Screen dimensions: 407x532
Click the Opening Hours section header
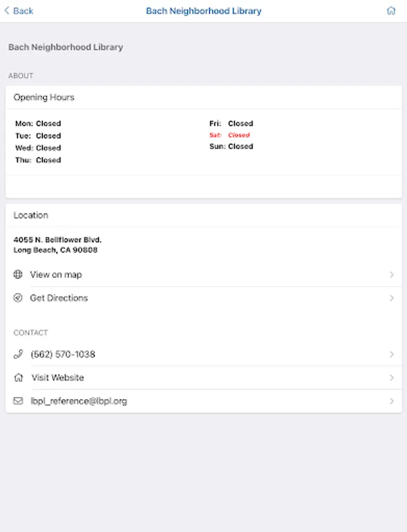click(44, 97)
